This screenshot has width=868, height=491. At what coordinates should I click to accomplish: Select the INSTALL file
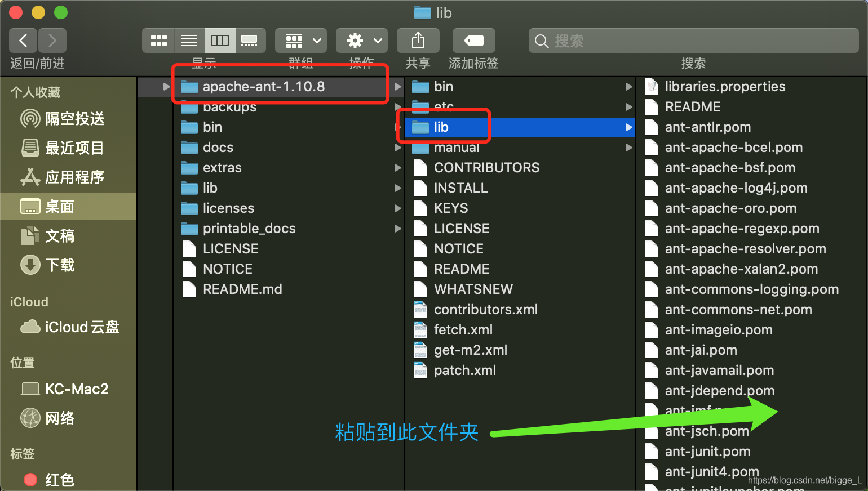pos(520,188)
